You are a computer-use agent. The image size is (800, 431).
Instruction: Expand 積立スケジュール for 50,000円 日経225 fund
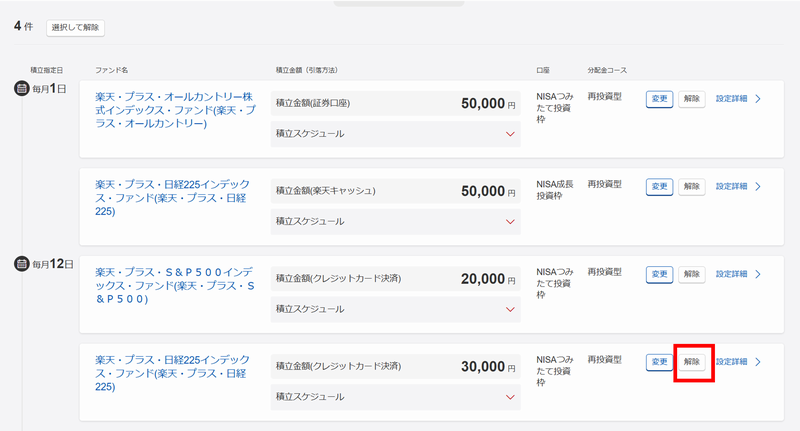[x=510, y=222]
